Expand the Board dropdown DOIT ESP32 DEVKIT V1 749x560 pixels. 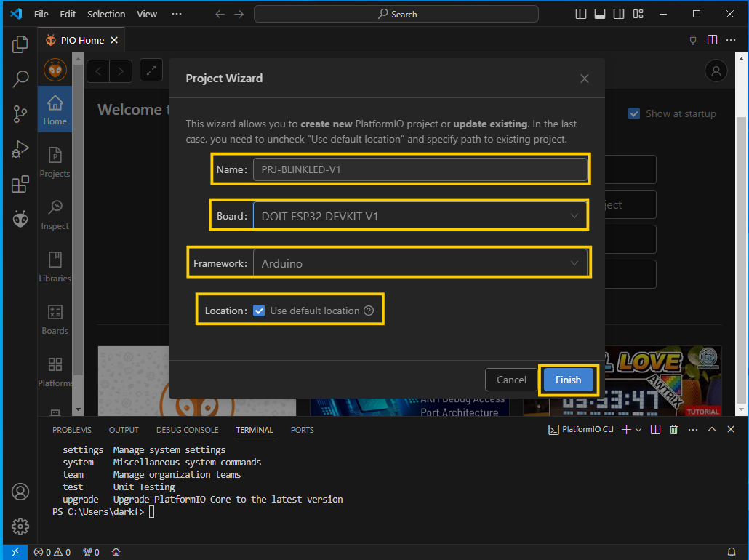420,216
